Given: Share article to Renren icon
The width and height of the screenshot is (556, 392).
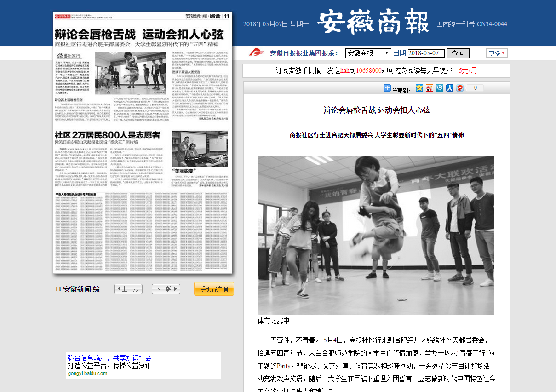Looking at the screenshot, I should tap(449, 88).
